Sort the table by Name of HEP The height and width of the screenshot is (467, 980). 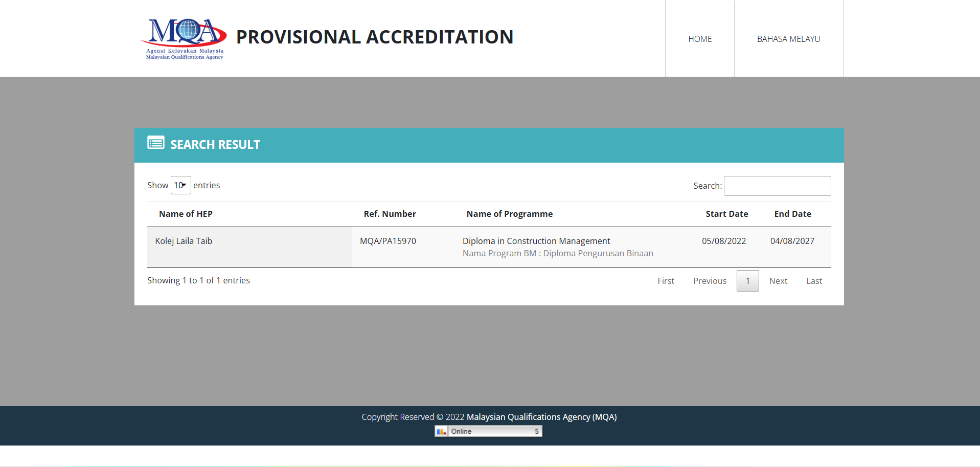[x=185, y=214]
